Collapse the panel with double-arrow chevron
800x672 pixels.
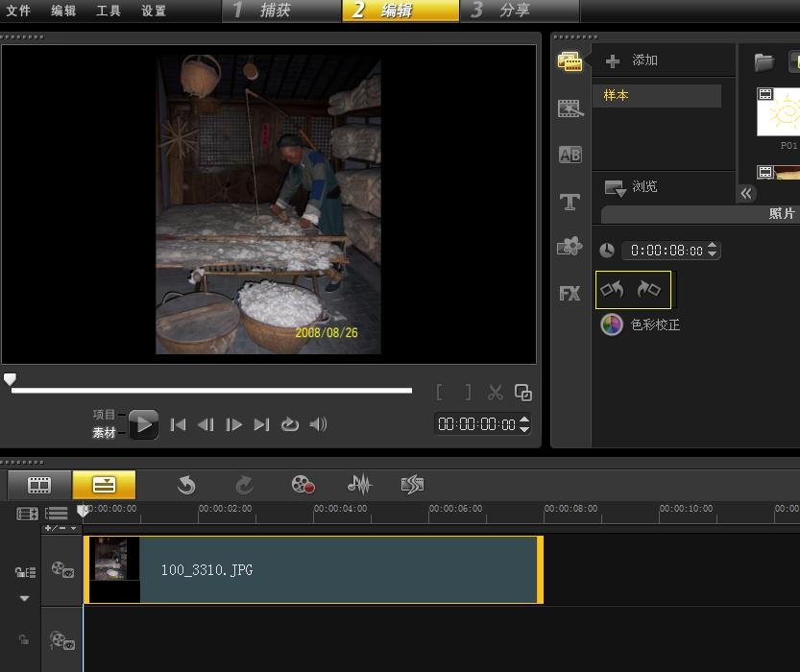click(x=746, y=193)
